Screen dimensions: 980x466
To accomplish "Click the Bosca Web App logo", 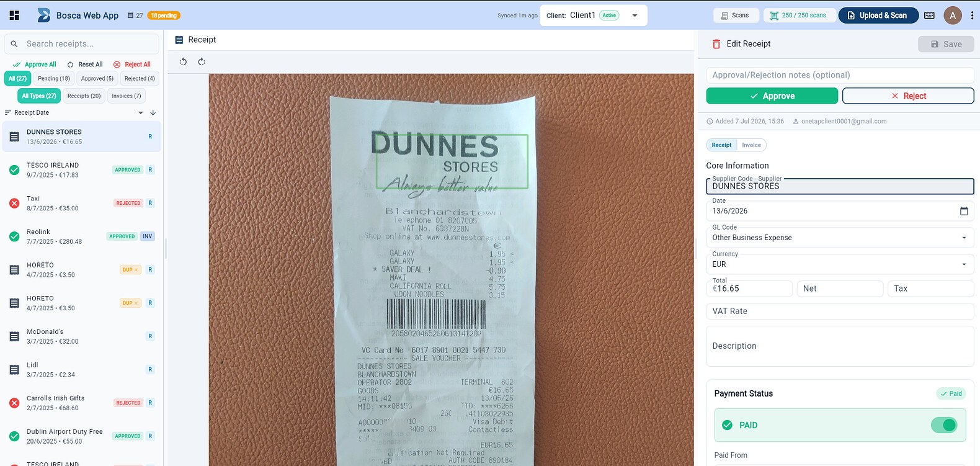I will click(x=44, y=15).
